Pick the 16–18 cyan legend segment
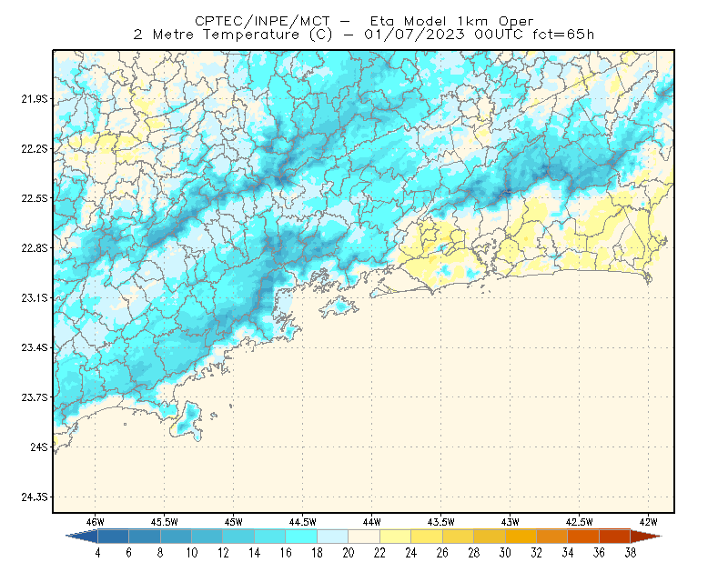This screenshot has height=562, width=728. (301, 537)
